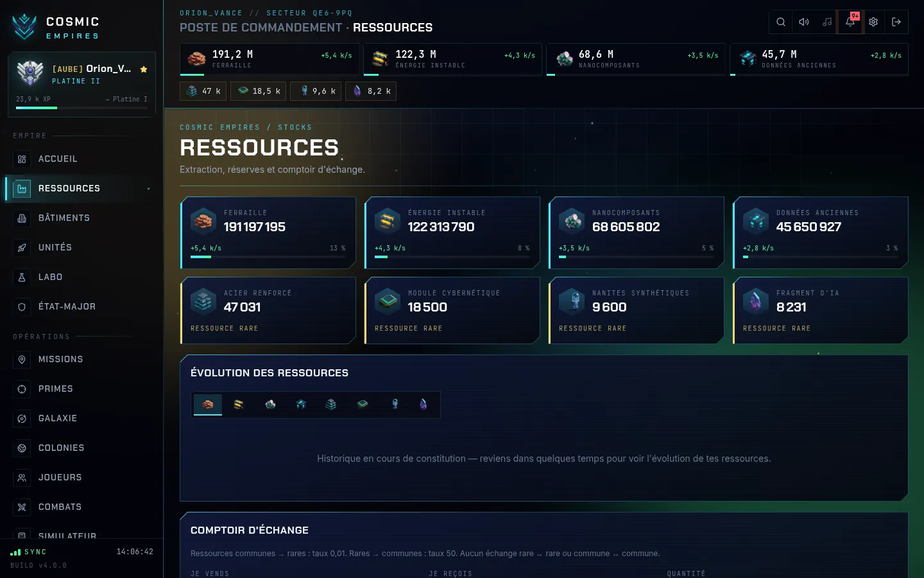
Task: Select Acier renforcé chart tab icon
Action: pos(331,405)
